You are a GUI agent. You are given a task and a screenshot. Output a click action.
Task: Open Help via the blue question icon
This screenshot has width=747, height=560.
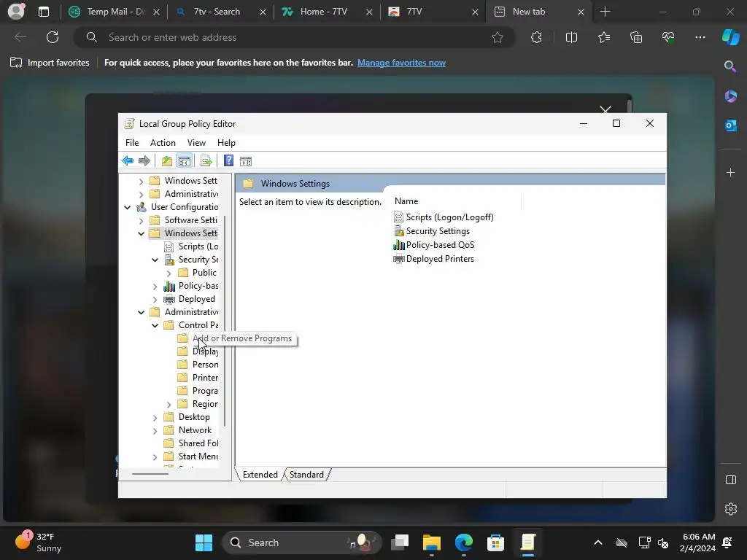[228, 161]
